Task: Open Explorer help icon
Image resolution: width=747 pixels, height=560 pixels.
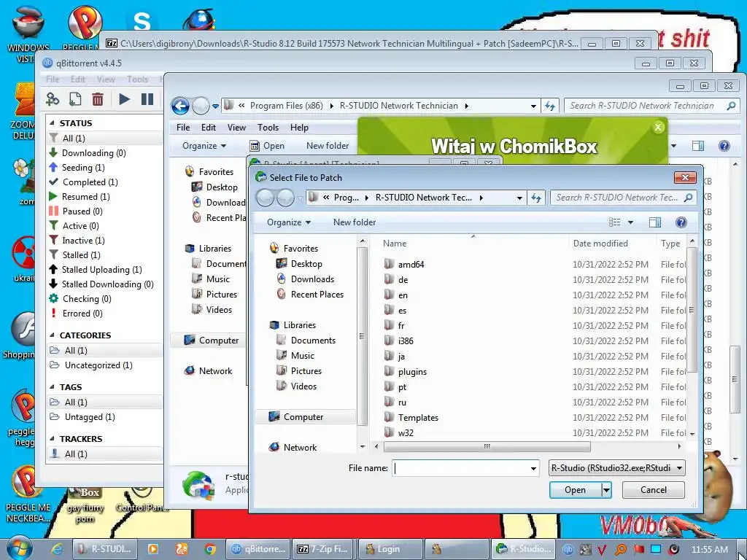Action: [724, 146]
